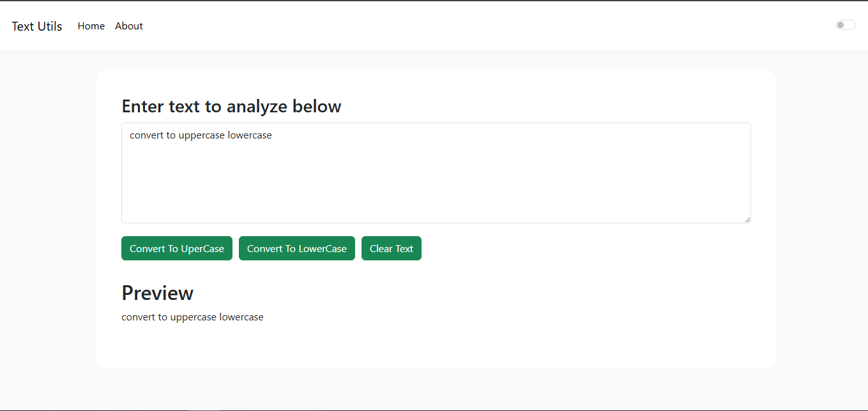Click the Convert To LowerCase button
This screenshot has height=411, width=868.
click(x=297, y=248)
